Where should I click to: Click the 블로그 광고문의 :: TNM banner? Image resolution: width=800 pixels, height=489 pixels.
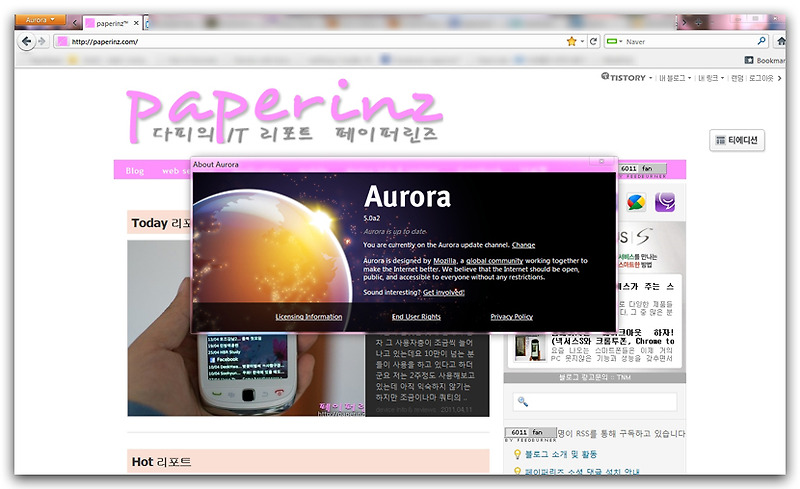(x=595, y=378)
